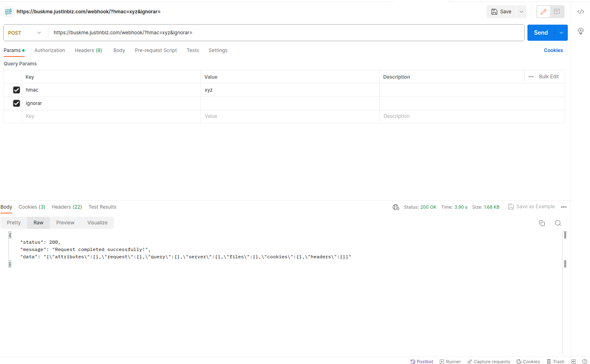Click Bulk Edit
This screenshot has width=590, height=364.
pos(549,77)
